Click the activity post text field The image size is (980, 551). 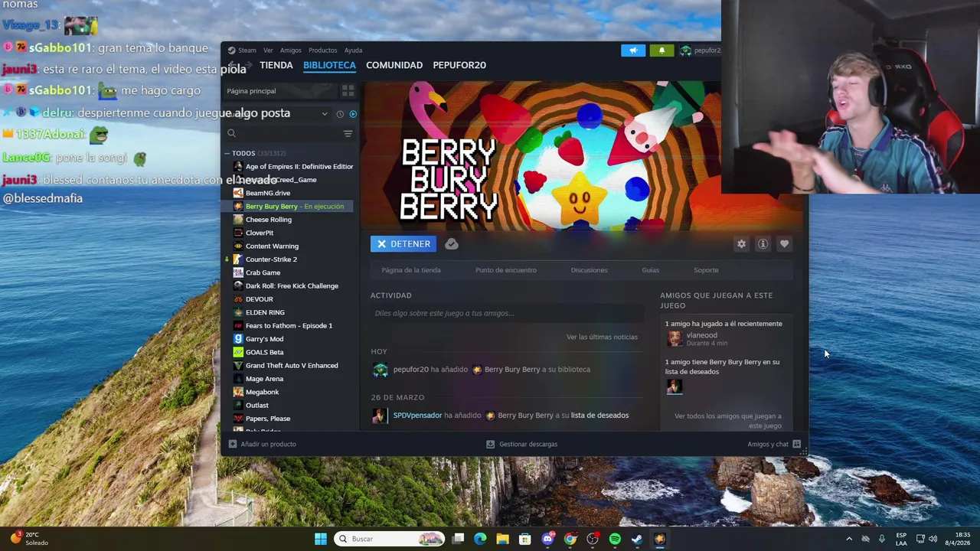coord(507,313)
